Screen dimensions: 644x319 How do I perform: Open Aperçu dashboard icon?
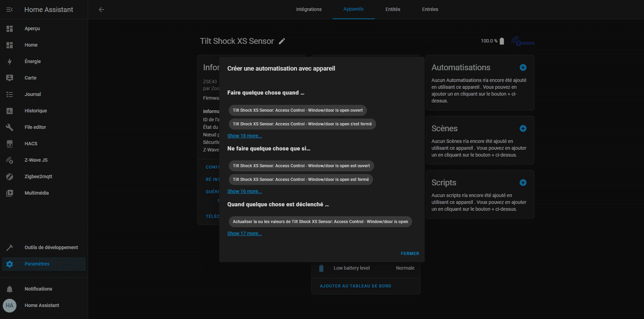pos(10,29)
